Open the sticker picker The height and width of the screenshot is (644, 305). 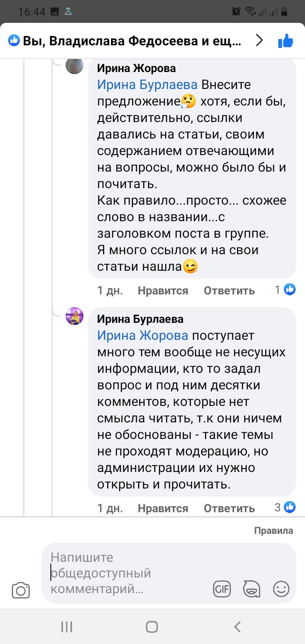coord(251,589)
